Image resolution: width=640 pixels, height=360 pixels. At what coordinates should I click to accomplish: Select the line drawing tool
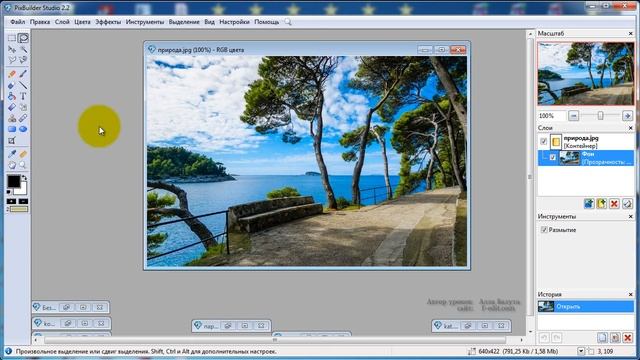[23, 85]
